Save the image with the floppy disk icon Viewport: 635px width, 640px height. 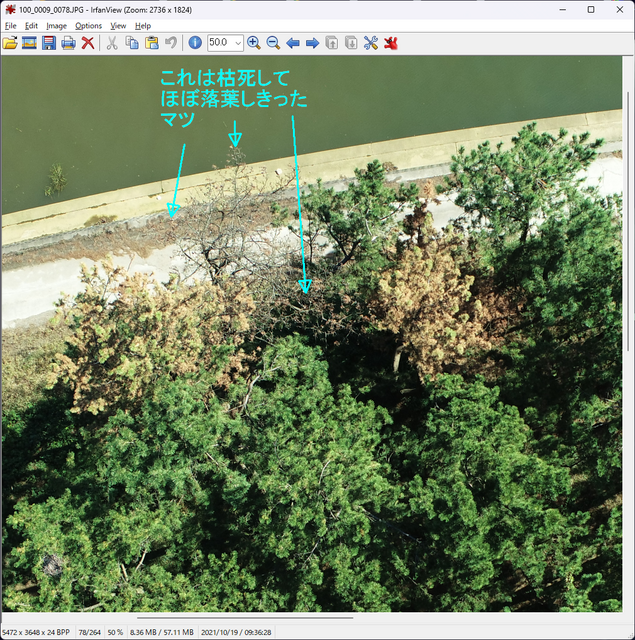point(49,43)
